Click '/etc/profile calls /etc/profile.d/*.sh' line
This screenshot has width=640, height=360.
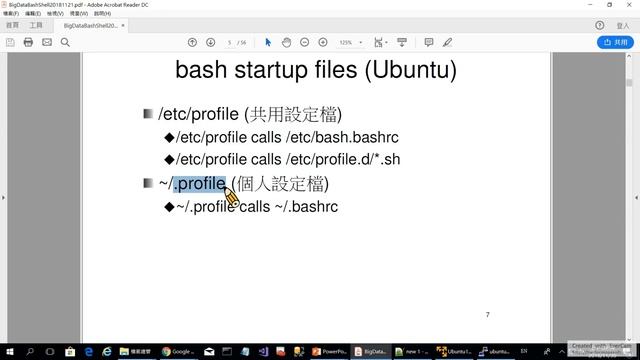[288, 159]
